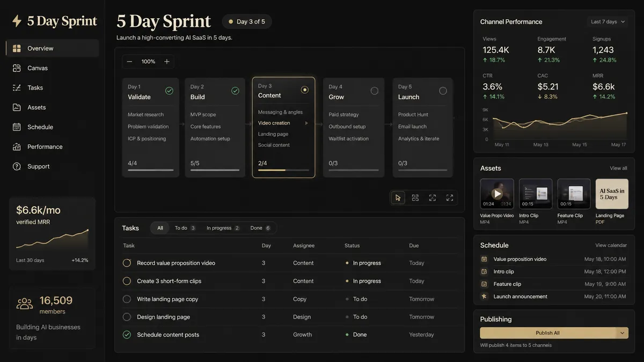
Task: Check off Record value proposition video task
Action: click(127, 263)
